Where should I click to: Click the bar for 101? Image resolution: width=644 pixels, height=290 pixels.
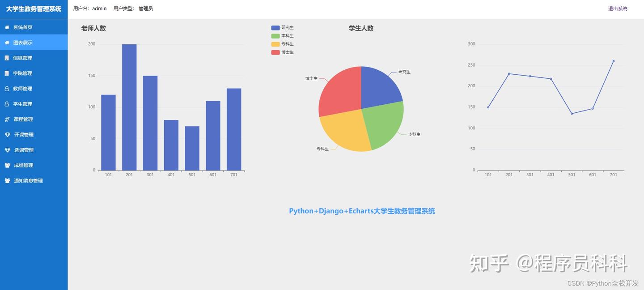pos(108,132)
